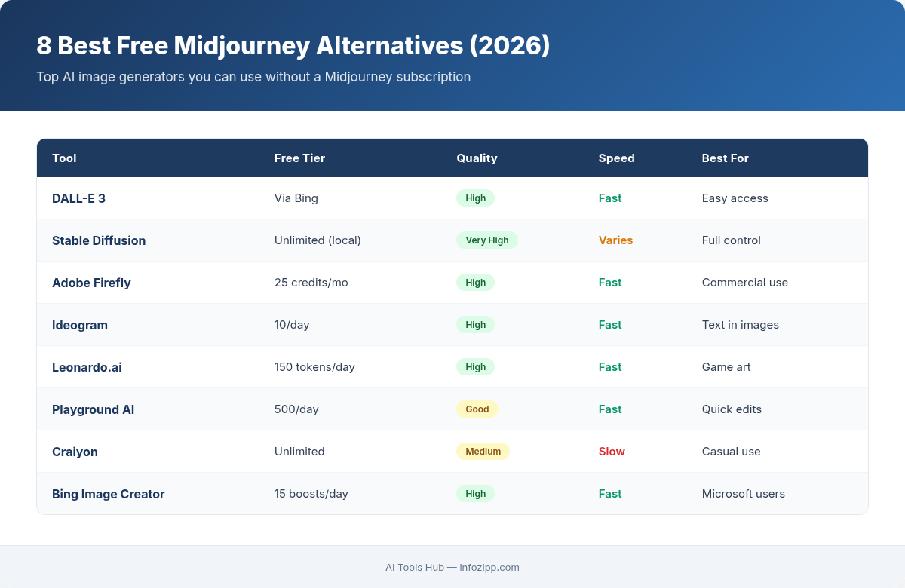This screenshot has width=905, height=588.
Task: Open the Stable Diffusion entry
Action: click(99, 240)
